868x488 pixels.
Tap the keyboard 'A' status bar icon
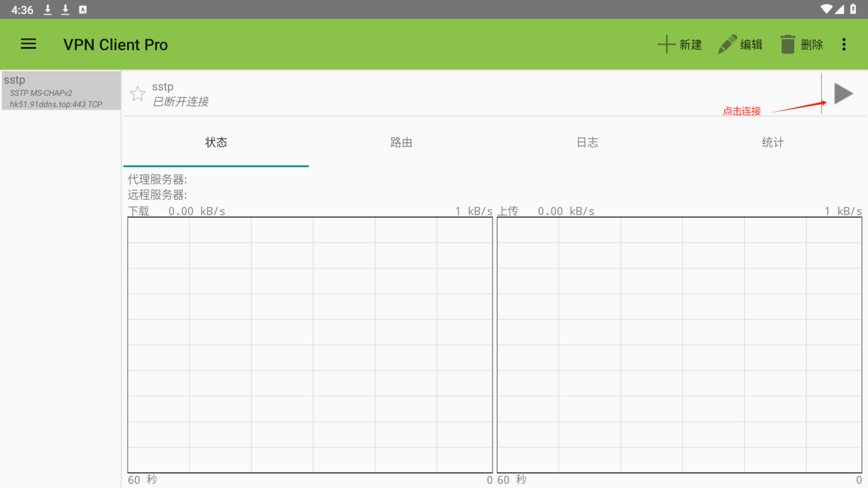(83, 10)
